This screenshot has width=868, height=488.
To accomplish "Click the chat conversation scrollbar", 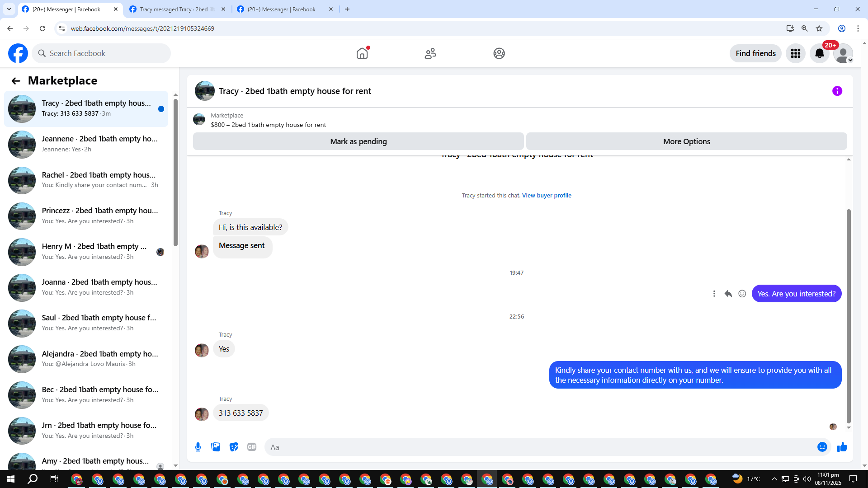I will [849, 316].
